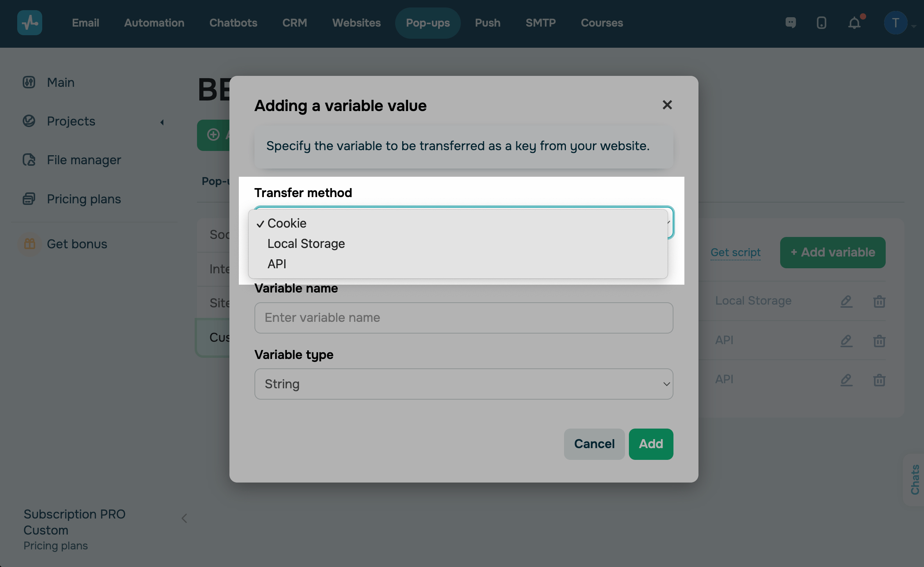The image size is (924, 567).
Task: Delete the first API variable with trash icon
Action: coord(879,340)
